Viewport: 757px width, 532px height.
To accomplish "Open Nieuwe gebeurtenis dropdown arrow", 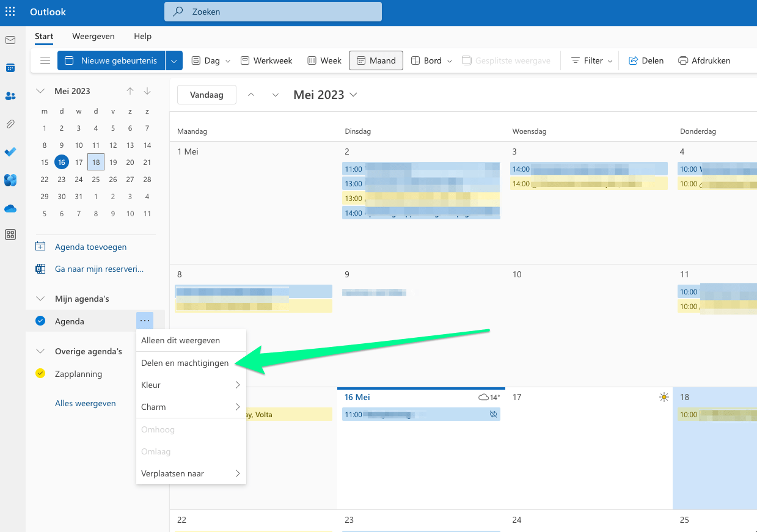I will coord(174,60).
